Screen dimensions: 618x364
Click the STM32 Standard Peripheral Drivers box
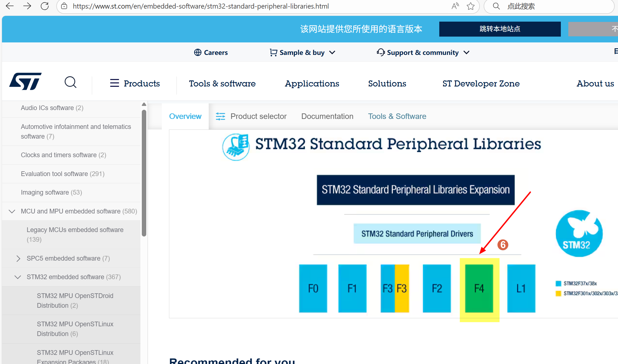pyautogui.click(x=417, y=234)
